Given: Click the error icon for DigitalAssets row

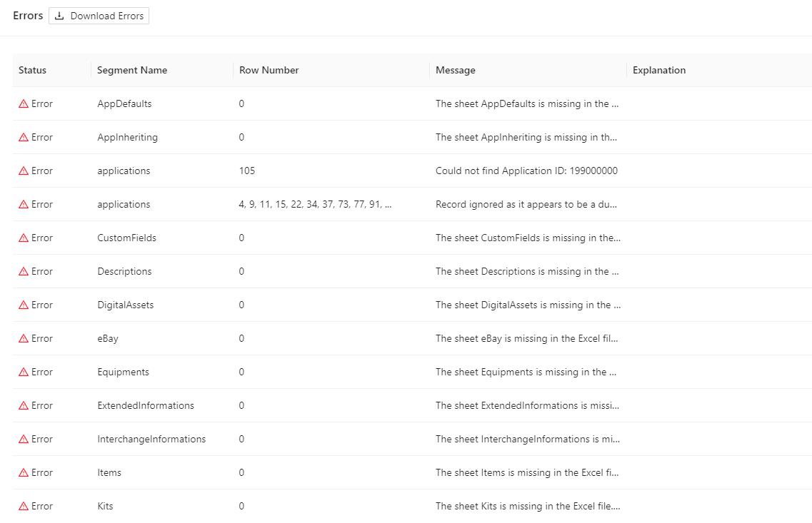Looking at the screenshot, I should (24, 305).
